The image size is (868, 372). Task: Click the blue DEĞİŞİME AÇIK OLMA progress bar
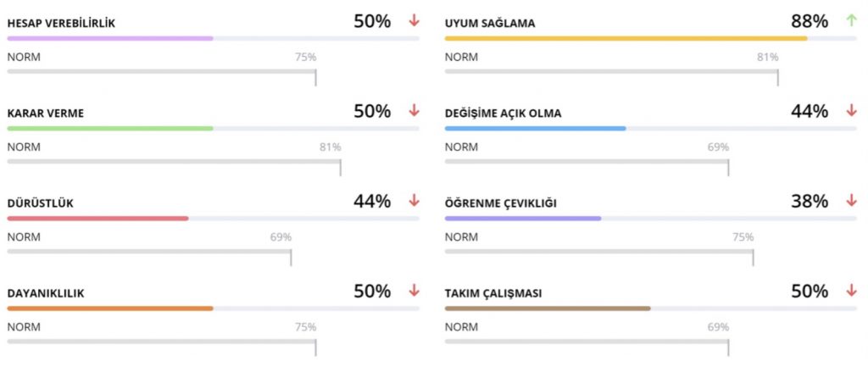(536, 129)
